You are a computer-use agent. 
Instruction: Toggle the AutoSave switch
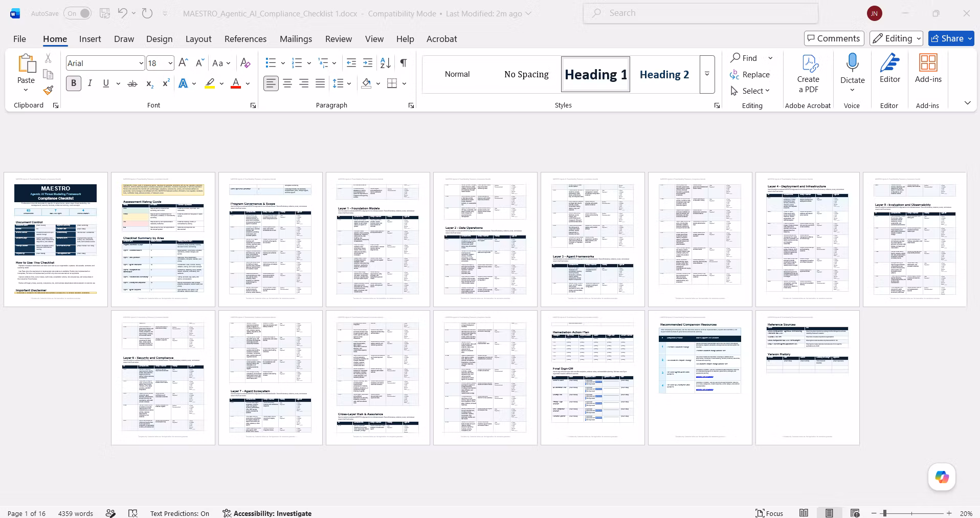(78, 13)
